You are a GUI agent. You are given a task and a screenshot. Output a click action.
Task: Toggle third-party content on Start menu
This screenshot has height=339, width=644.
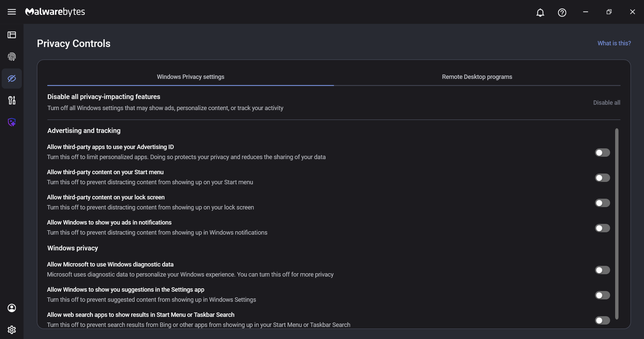tap(602, 178)
